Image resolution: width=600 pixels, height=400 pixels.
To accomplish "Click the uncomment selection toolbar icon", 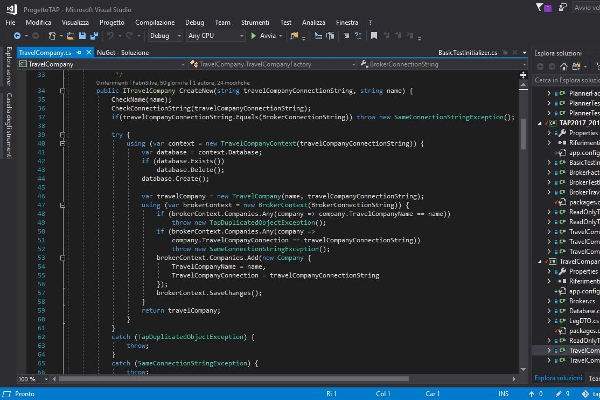I will [358, 36].
